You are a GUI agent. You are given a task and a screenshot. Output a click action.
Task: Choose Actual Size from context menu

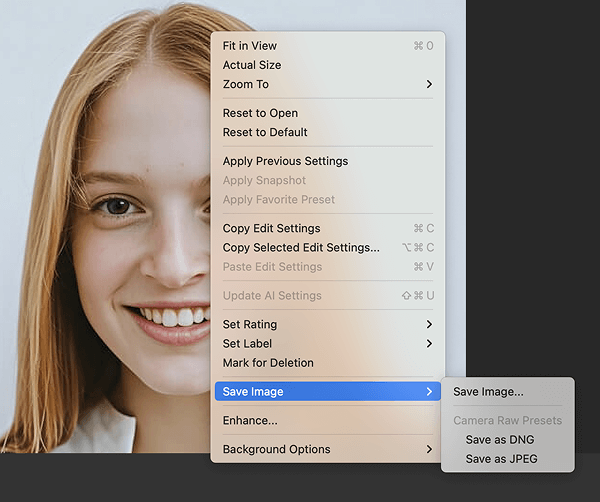tap(252, 65)
